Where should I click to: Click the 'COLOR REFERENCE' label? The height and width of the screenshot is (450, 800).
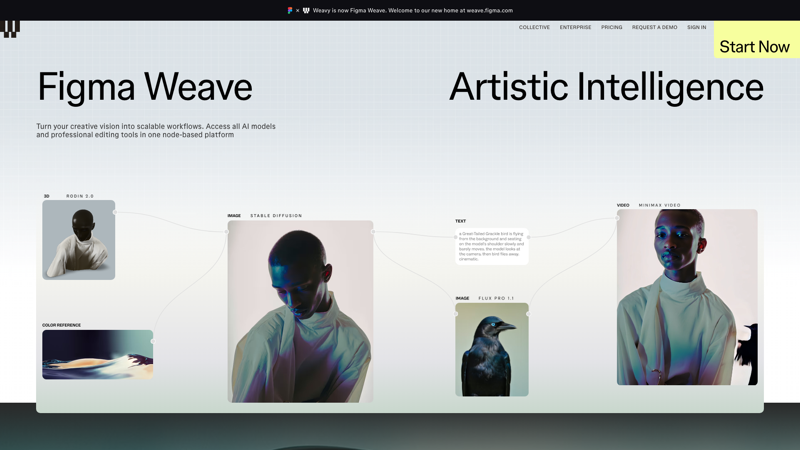(x=62, y=325)
